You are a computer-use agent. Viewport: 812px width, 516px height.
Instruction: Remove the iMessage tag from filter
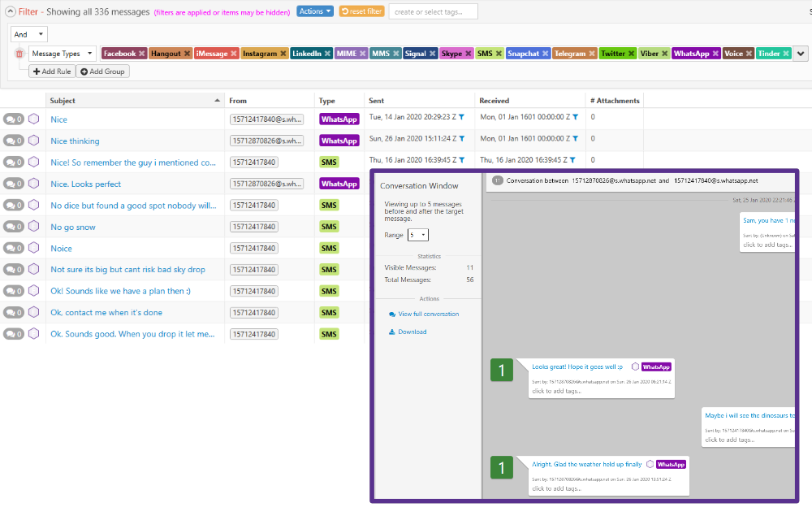(234, 54)
